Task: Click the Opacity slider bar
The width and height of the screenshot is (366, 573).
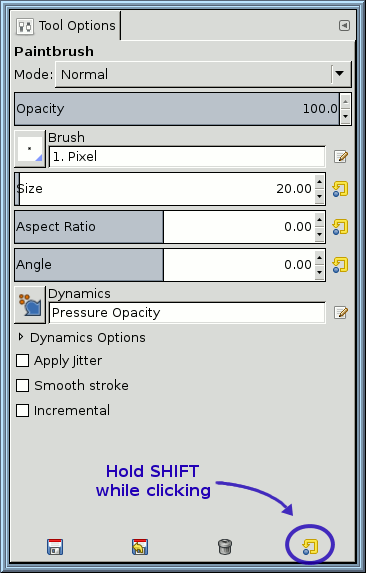Action: (x=177, y=109)
